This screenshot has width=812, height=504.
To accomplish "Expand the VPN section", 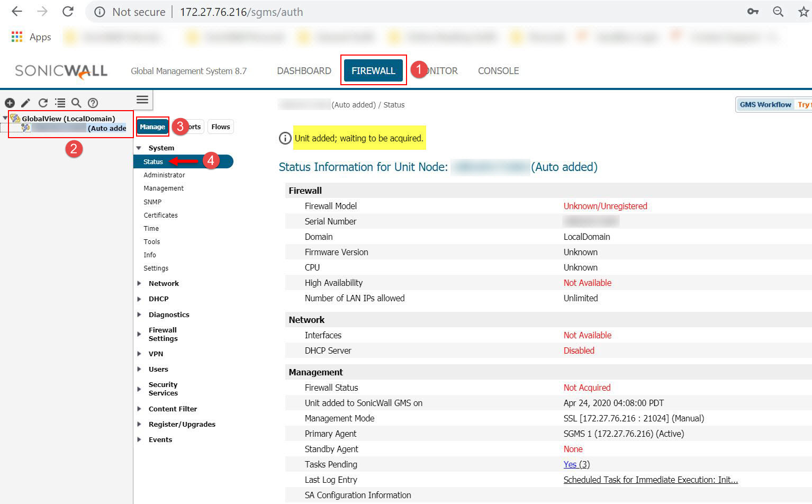I will 139,354.
